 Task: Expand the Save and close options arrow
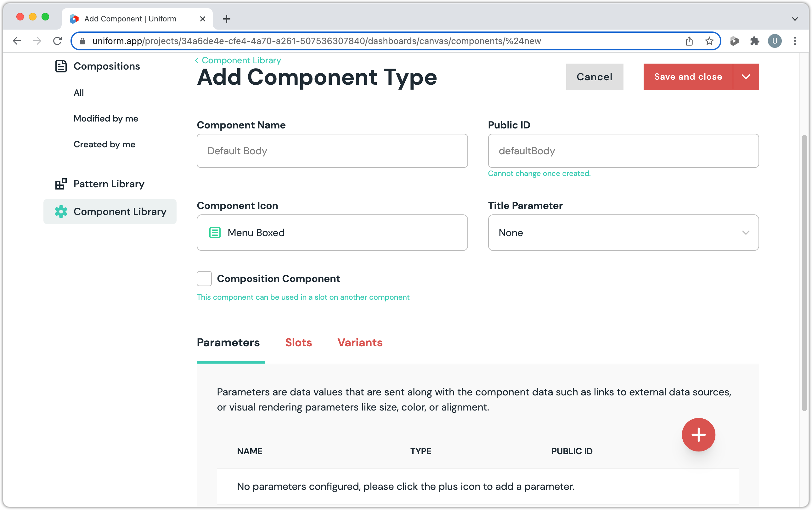(x=746, y=77)
